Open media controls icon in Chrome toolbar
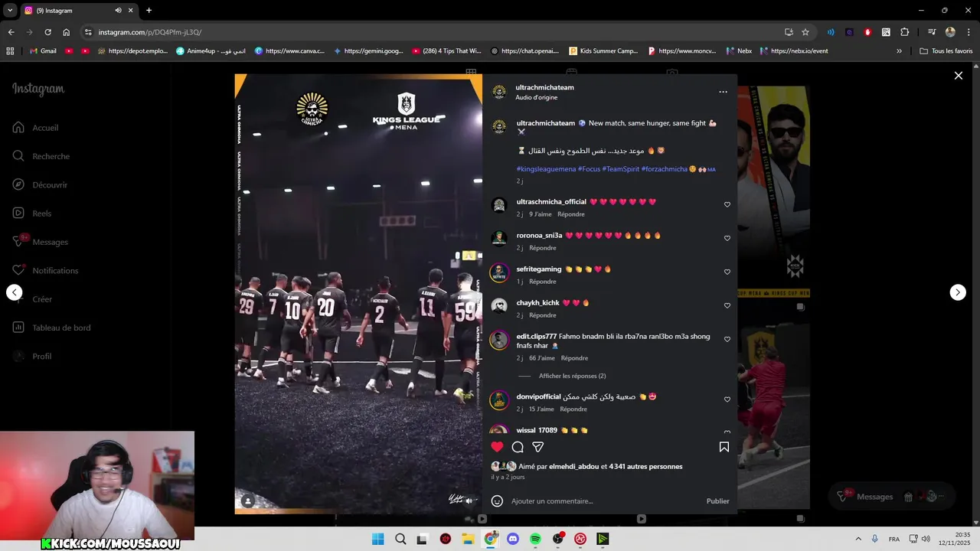980x551 pixels. [932, 32]
